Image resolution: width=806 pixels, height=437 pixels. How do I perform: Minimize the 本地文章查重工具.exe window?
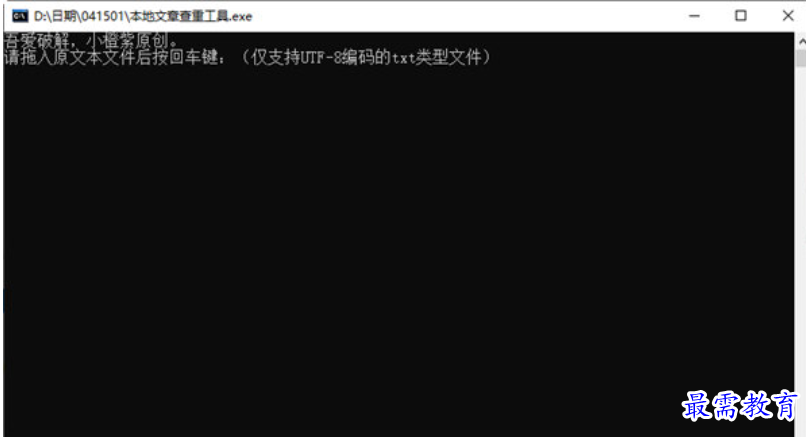click(694, 16)
